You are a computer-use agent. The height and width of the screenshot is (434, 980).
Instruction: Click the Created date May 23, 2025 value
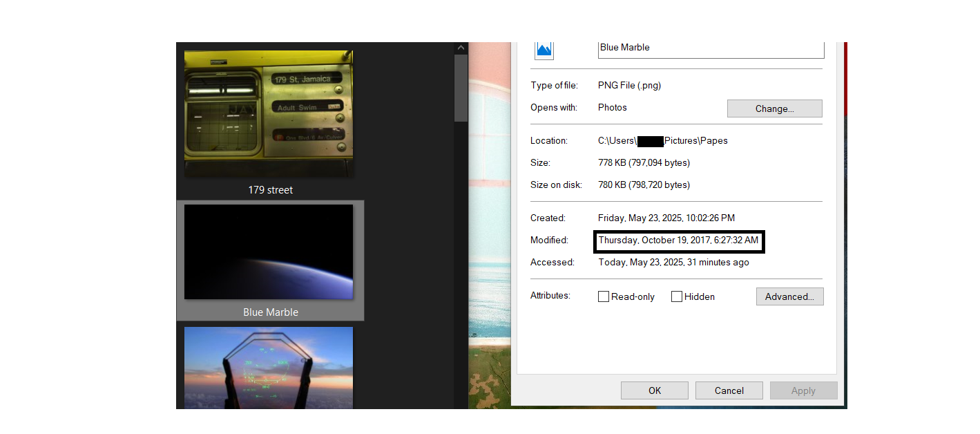666,218
